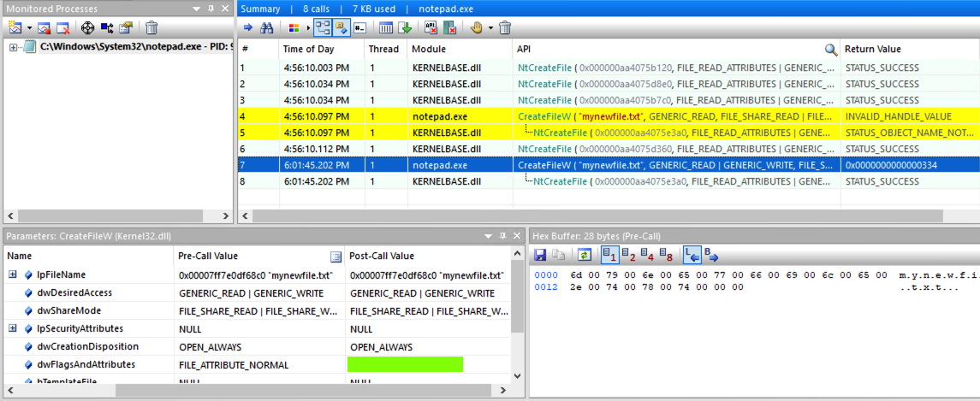Viewport: 980px width, 401px height.
Task: Toggle the yellow comment tag display button
Action: [x=342, y=27]
